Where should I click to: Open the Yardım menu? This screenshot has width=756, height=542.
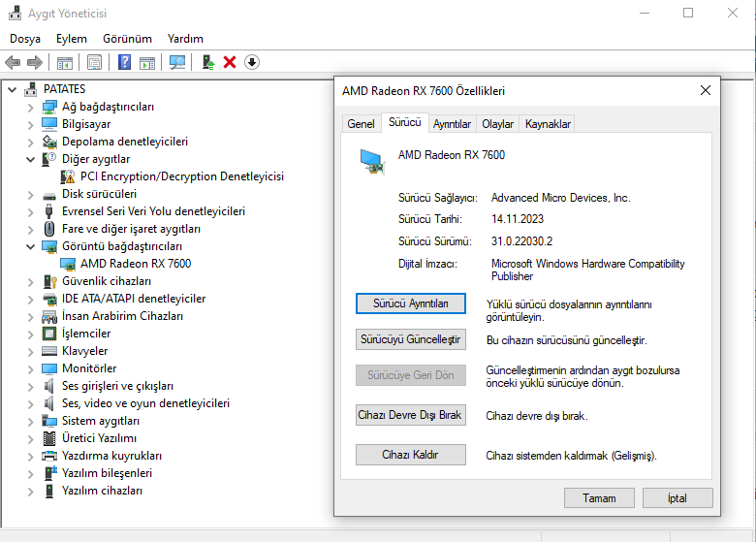tap(185, 39)
